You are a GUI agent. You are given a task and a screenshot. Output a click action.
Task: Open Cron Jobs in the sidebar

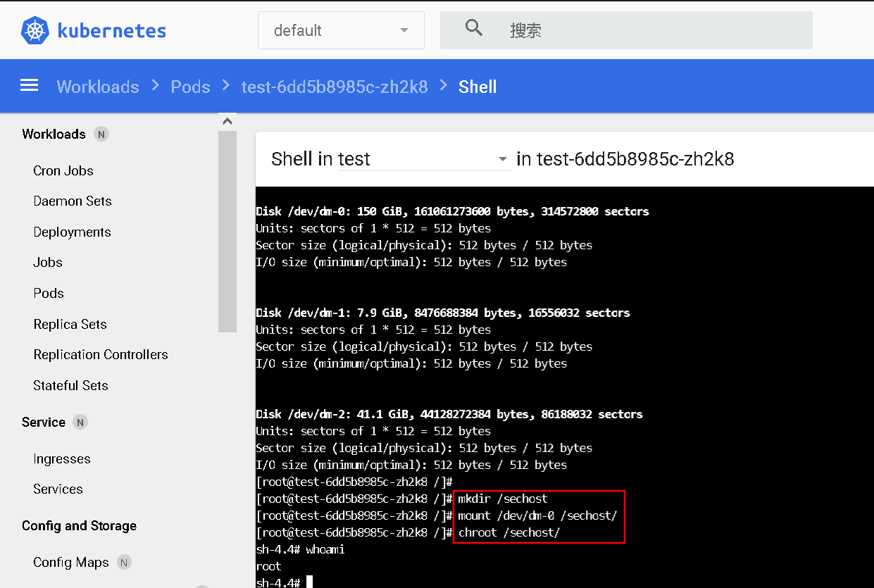[x=63, y=170]
